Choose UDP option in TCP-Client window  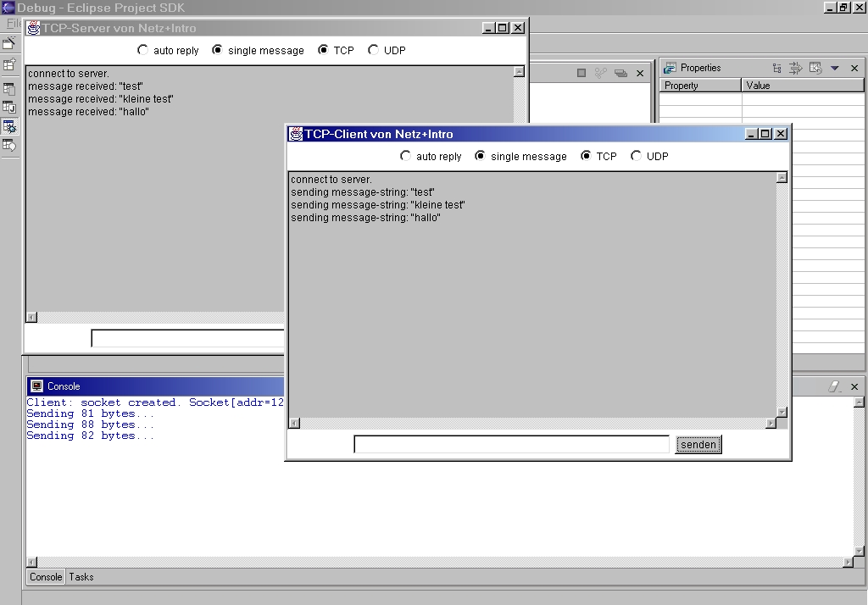(637, 156)
